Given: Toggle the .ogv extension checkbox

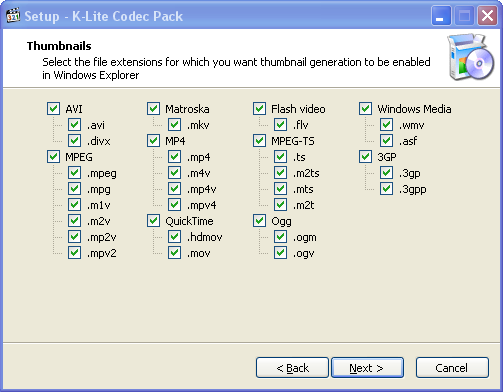Looking at the screenshot, I should click(280, 253).
